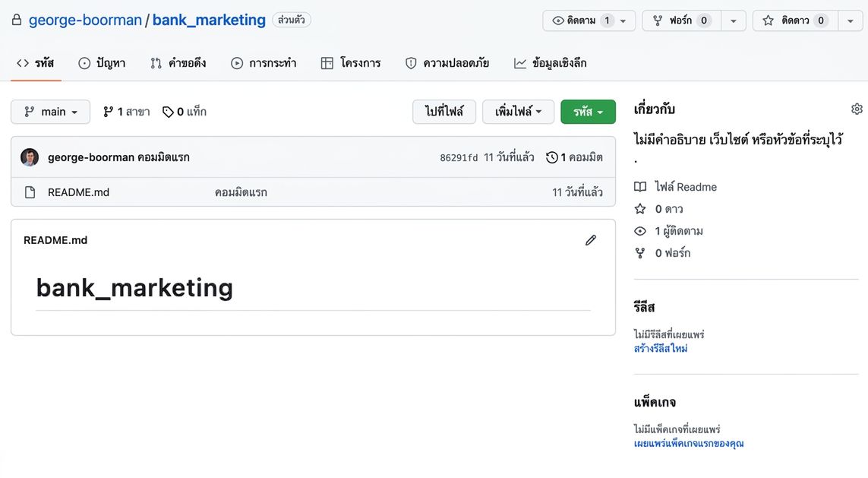Viewport: 868px width, 478px height.
Task: Open the george-boorman owner link
Action: click(85, 20)
